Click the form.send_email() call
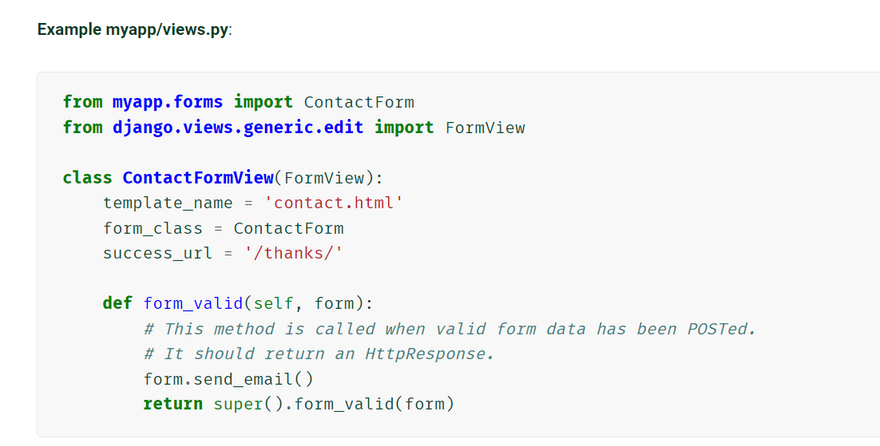This screenshot has height=446, width=880. [x=228, y=379]
